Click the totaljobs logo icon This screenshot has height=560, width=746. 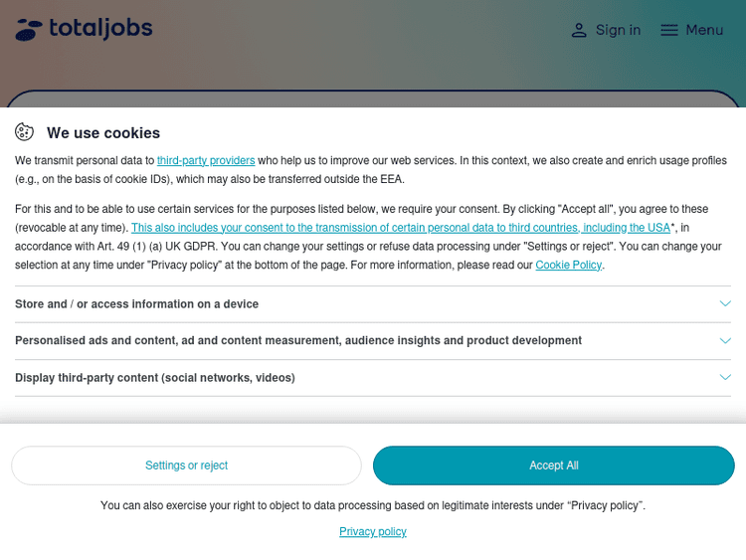[x=29, y=30]
